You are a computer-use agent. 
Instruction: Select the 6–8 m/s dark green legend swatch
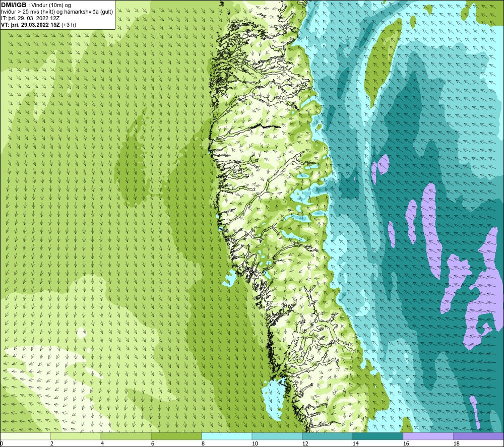176,436
